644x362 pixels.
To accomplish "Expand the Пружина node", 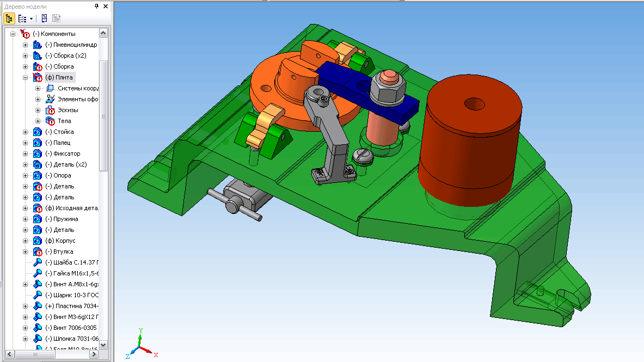I will (26, 219).
